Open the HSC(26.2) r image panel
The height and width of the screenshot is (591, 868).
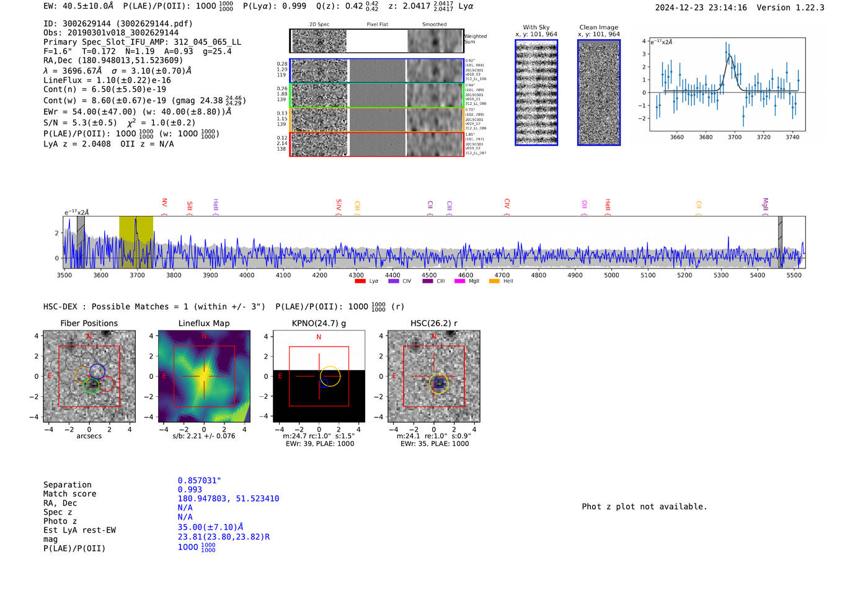(x=433, y=376)
